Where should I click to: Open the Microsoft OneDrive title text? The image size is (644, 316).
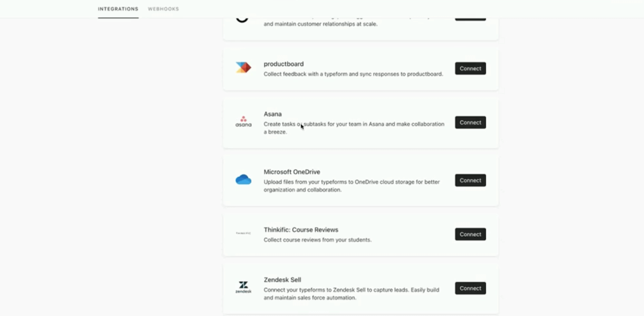292,172
